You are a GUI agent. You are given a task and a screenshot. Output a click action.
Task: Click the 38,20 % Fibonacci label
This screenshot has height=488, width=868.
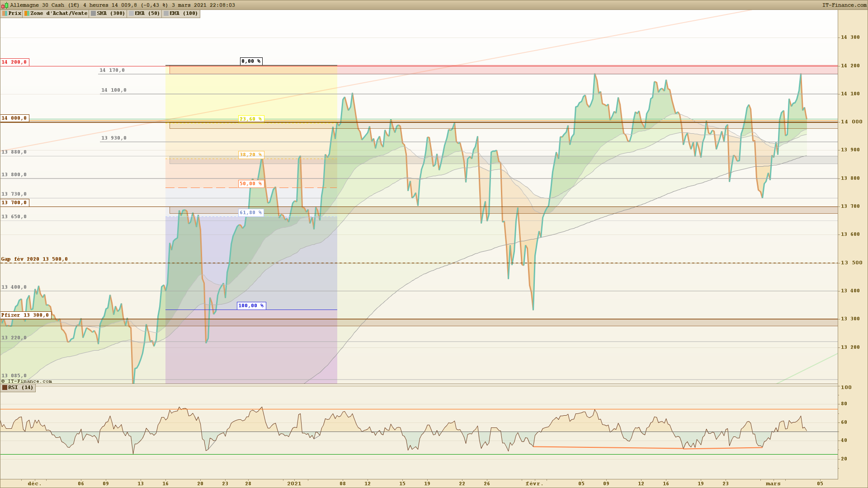click(x=251, y=155)
